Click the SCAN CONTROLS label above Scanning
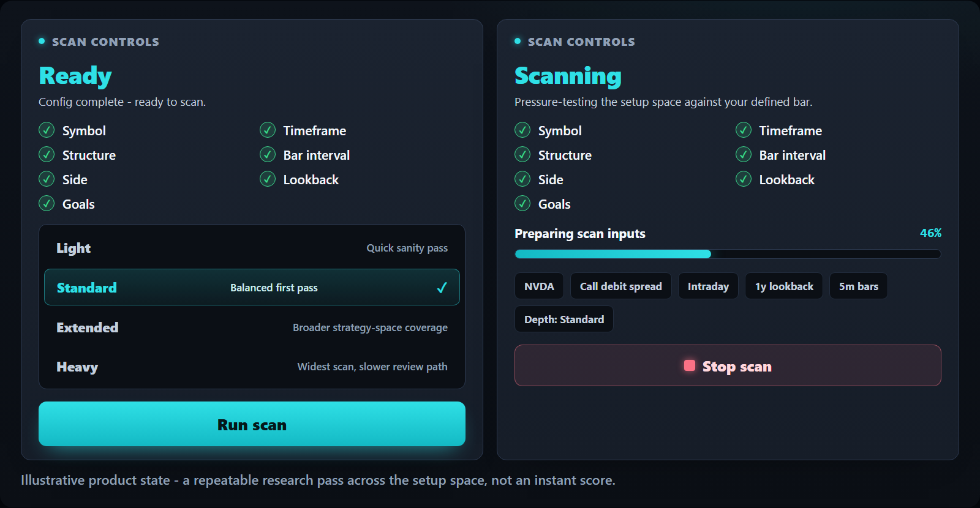This screenshot has height=508, width=980. 581,42
